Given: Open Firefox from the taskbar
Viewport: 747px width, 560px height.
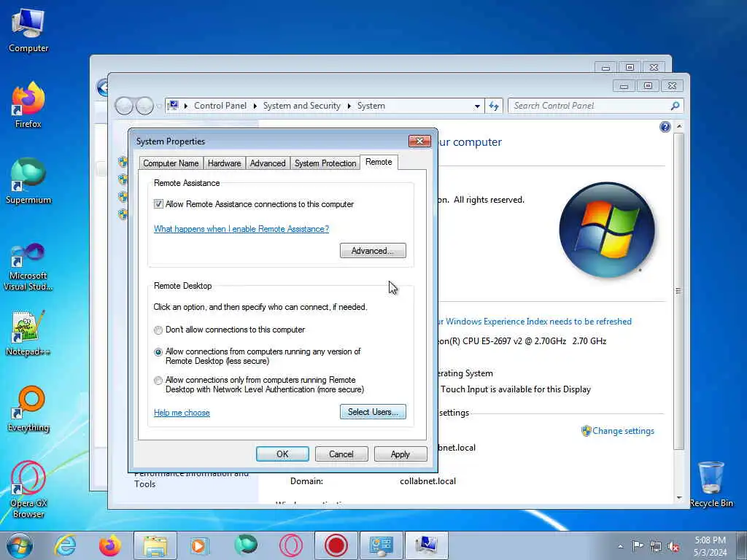Looking at the screenshot, I should [109, 545].
